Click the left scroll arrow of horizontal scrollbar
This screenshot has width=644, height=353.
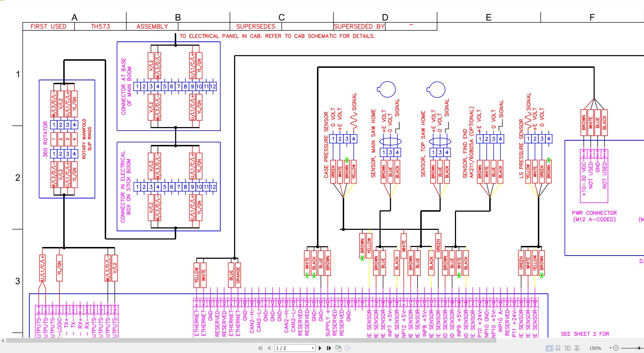(x=3, y=341)
